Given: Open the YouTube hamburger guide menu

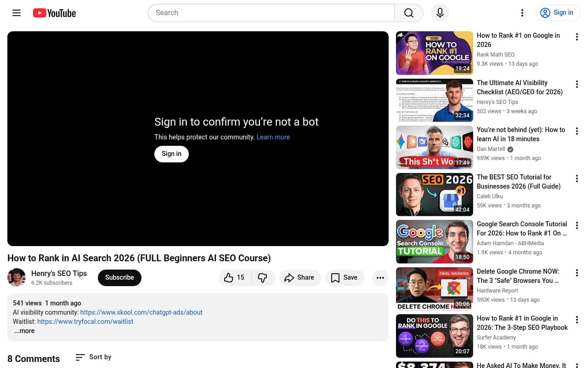Looking at the screenshot, I should click(x=17, y=13).
